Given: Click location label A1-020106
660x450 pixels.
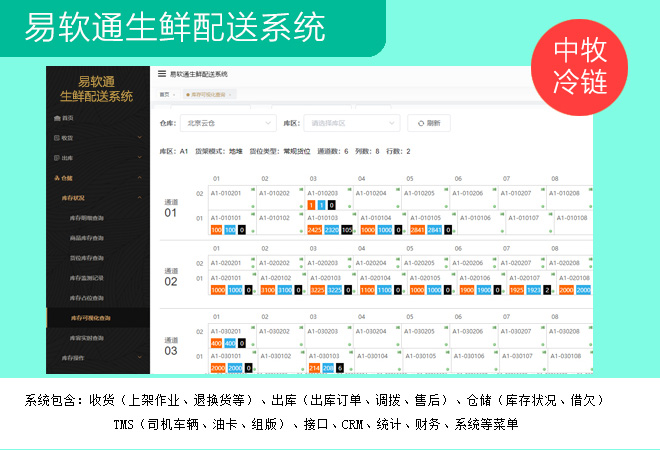Looking at the screenshot, I should [475, 278].
